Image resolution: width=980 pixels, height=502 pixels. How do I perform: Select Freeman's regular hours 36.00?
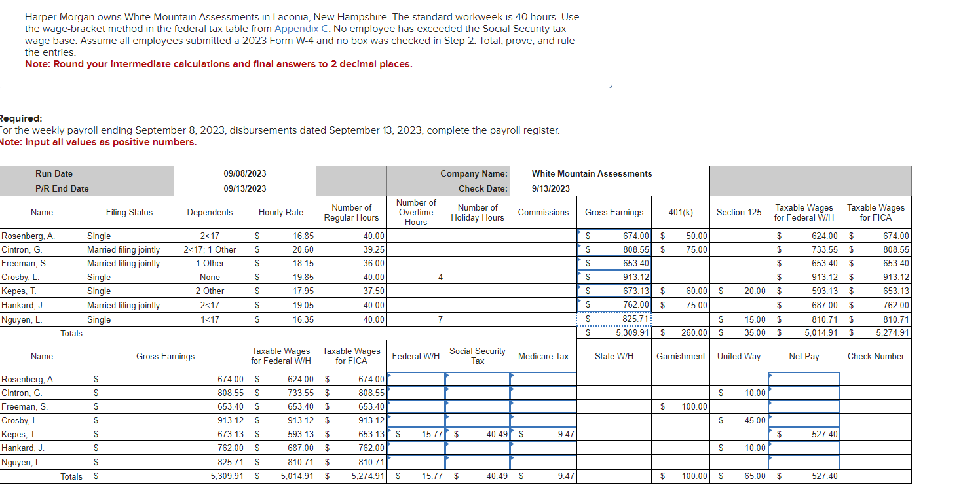pos(351,263)
